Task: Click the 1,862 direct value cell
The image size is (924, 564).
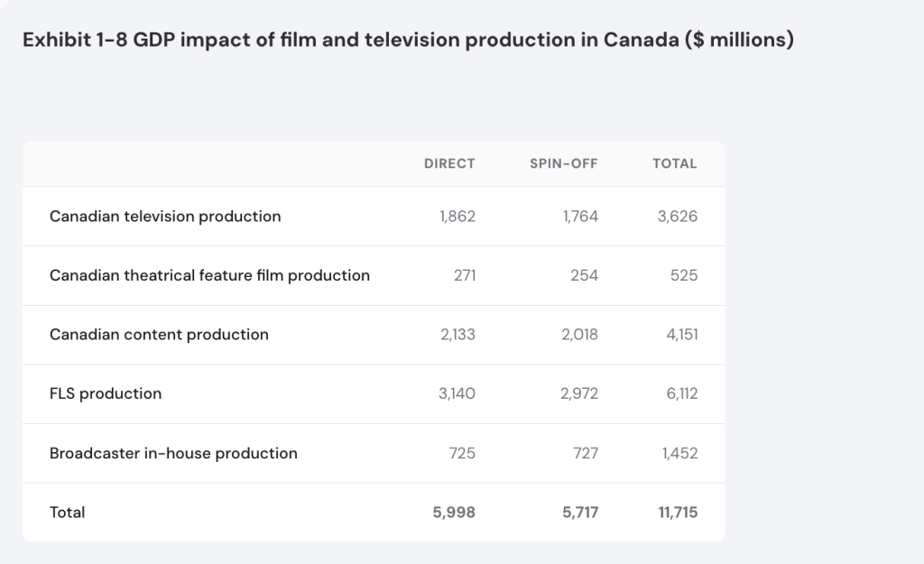Action: click(457, 217)
